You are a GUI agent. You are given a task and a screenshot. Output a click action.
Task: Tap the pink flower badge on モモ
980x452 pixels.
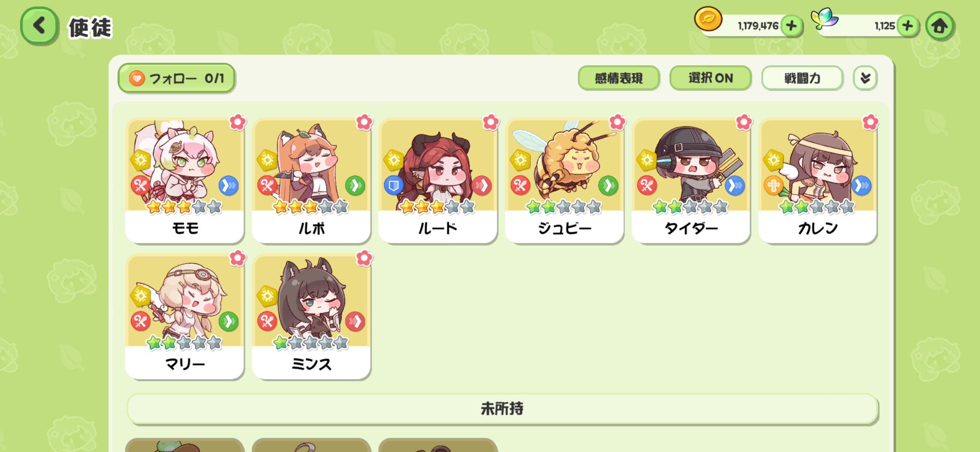coord(238,122)
